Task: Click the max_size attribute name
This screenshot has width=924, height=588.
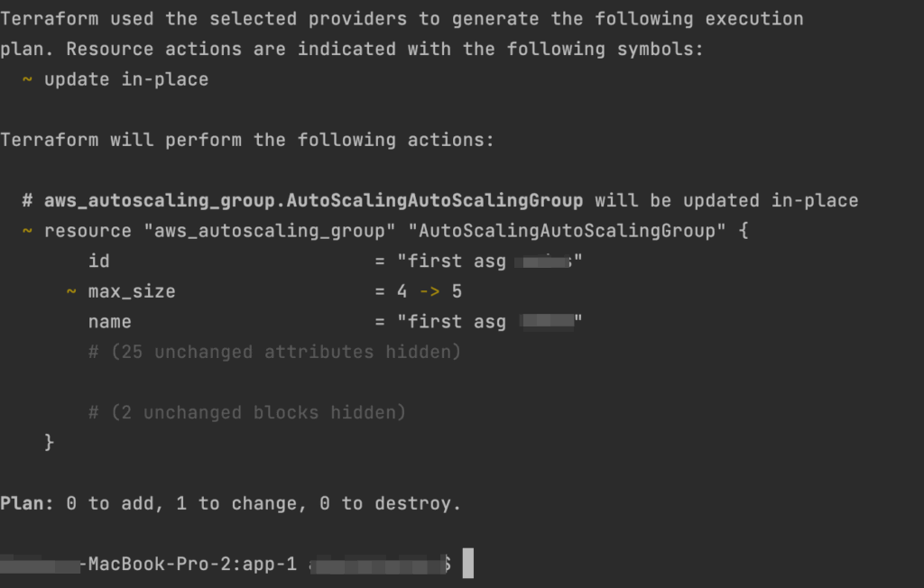Action: click(x=132, y=291)
